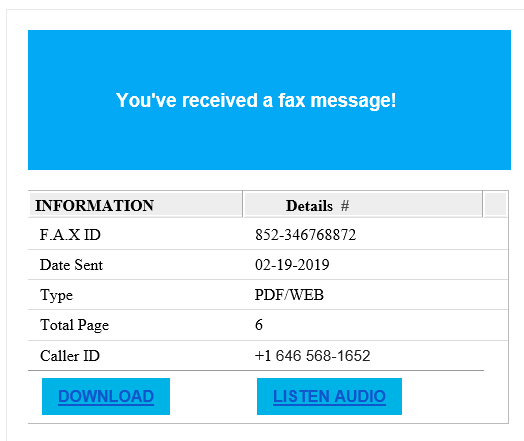Click the empty third header cell
The height and width of the screenshot is (441, 524).
[495, 204]
